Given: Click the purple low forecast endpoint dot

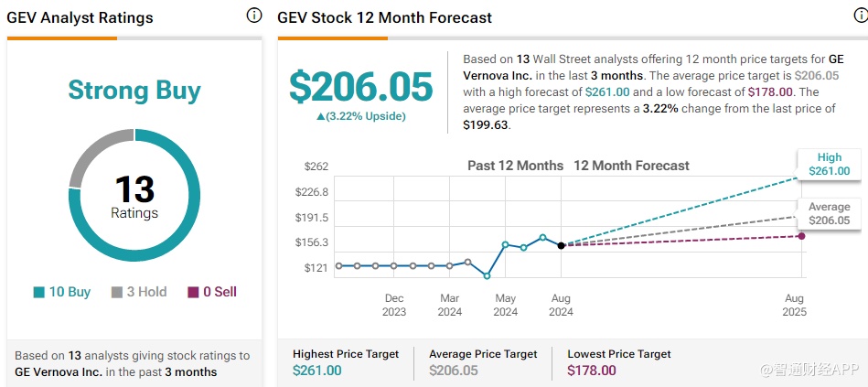Looking at the screenshot, I should tap(801, 236).
